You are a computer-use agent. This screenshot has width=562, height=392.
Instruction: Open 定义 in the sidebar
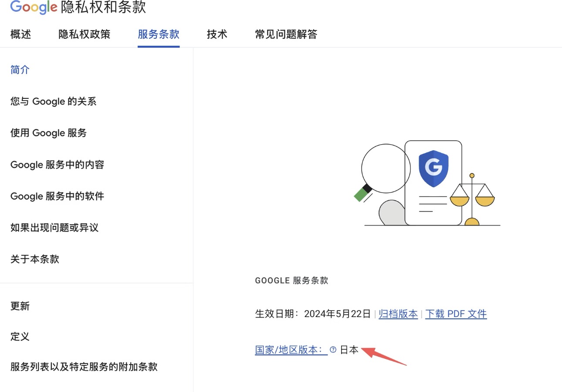[x=20, y=337]
